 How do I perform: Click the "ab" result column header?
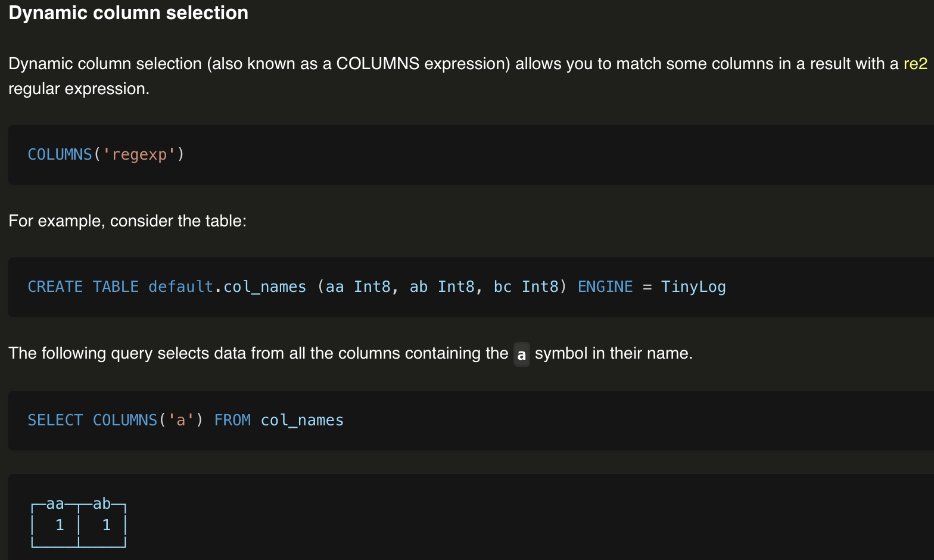point(102,504)
